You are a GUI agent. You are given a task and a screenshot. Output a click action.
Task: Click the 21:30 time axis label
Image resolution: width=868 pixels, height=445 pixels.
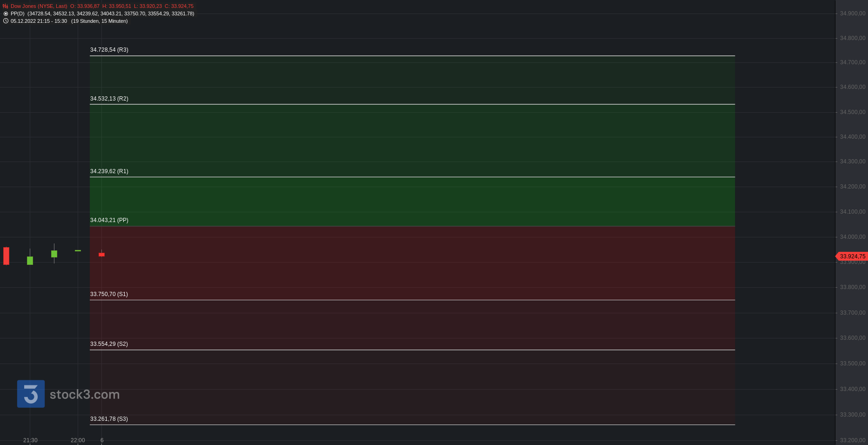coord(30,440)
